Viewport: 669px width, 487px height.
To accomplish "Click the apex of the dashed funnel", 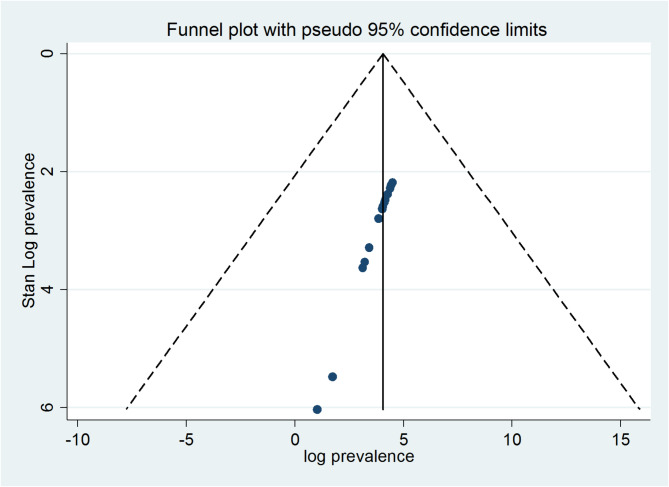I will (383, 54).
